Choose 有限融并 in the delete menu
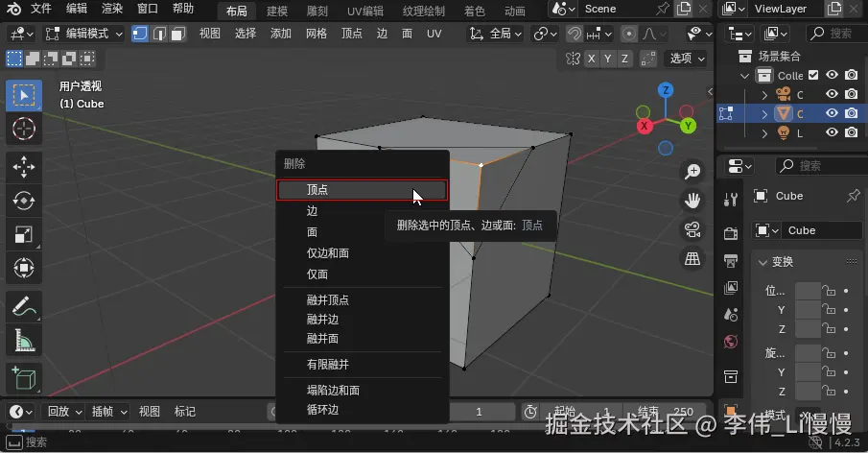 [x=362, y=365]
